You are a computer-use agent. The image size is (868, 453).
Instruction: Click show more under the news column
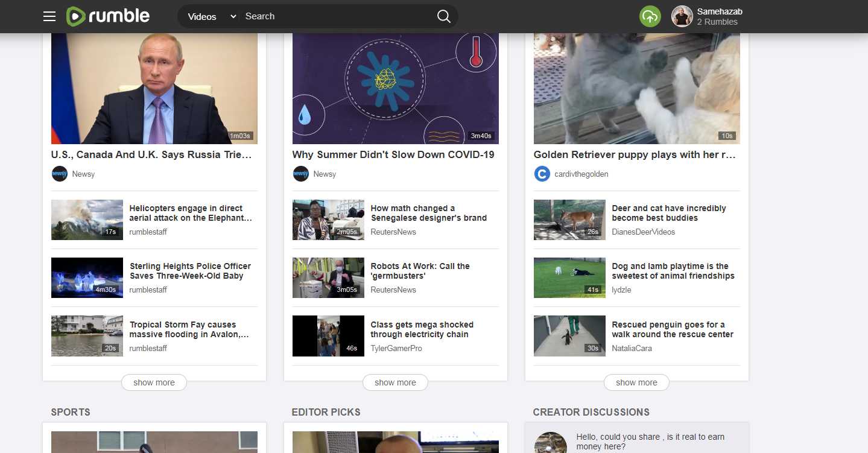tap(154, 382)
